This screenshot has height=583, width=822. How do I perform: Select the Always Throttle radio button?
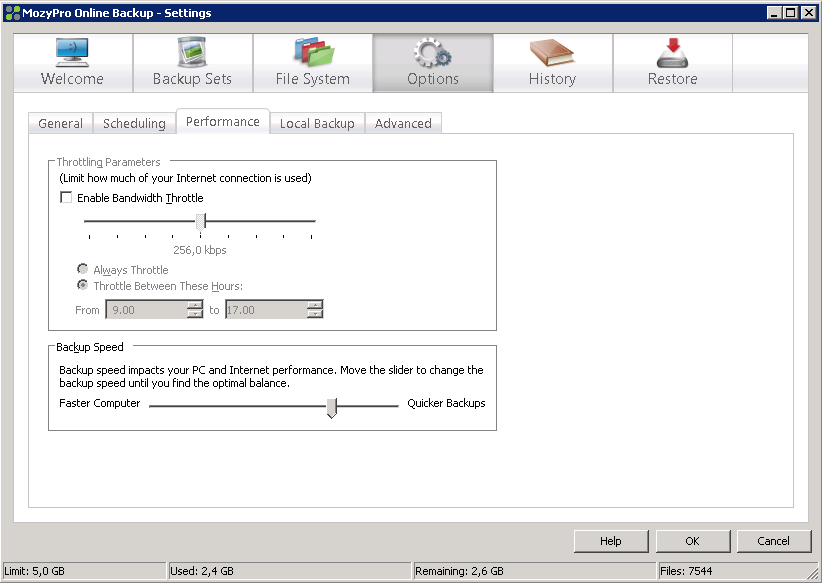[82, 269]
